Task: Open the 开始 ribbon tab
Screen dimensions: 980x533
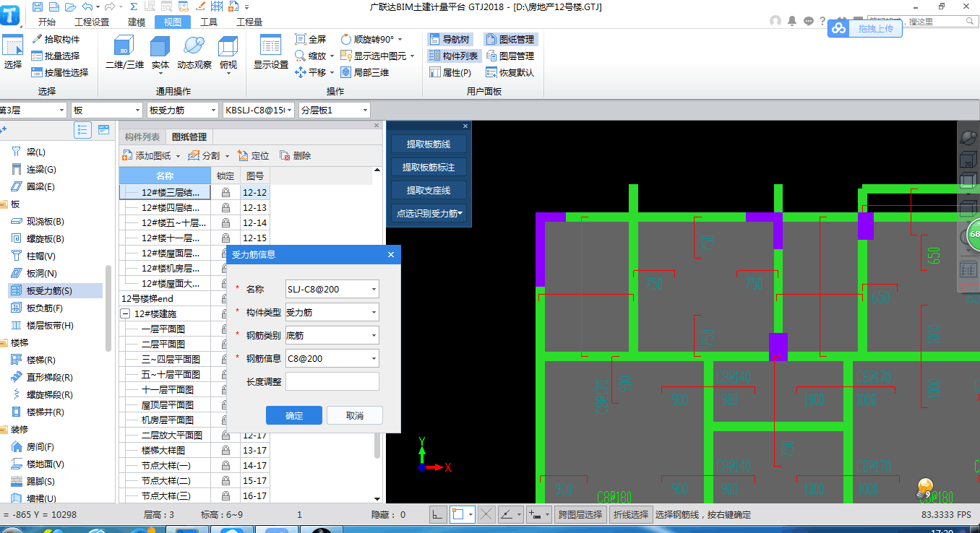Action: click(46, 22)
